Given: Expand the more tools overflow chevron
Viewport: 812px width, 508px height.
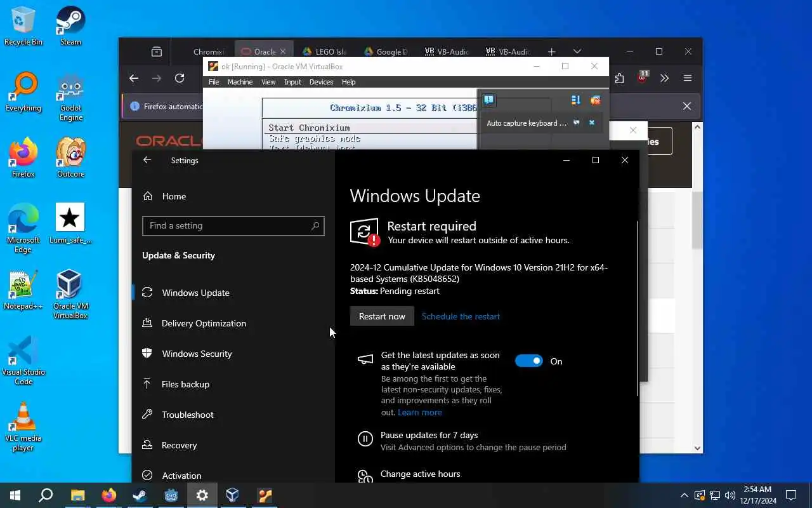Looking at the screenshot, I should click(x=664, y=78).
